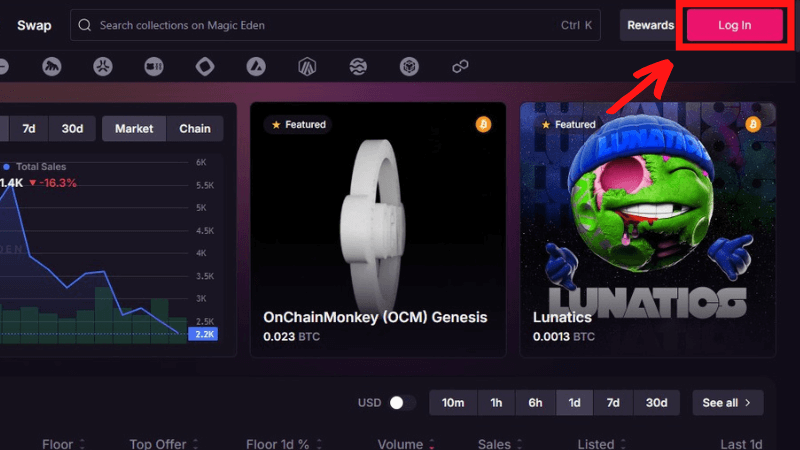Click the 0.023 BTC floor price

291,337
